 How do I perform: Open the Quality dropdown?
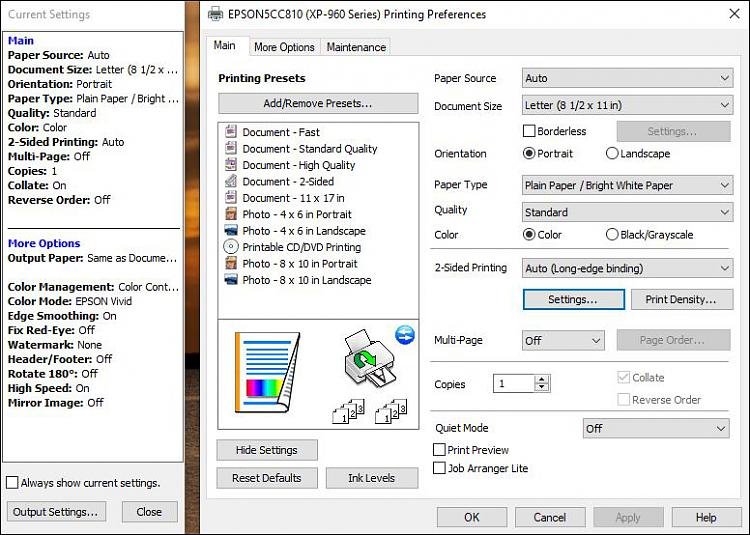(x=627, y=212)
